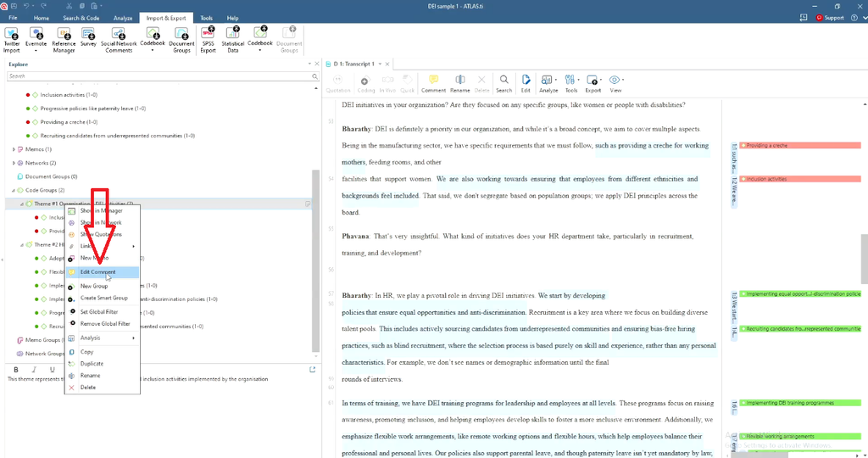Viewport: 868px width, 458px height.
Task: Open Evernote import
Action: tap(36, 39)
